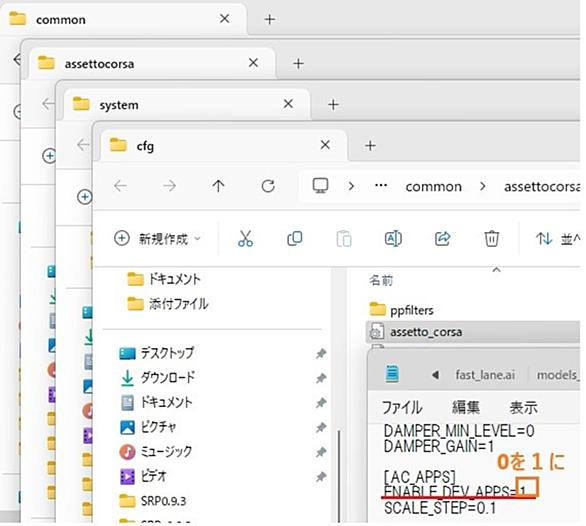
Task: Close the system tab
Action: coord(288,104)
